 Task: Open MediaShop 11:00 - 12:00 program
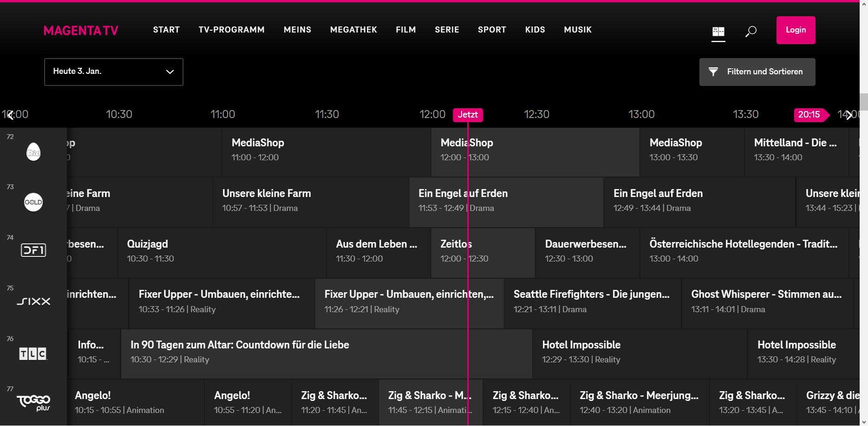click(326, 152)
